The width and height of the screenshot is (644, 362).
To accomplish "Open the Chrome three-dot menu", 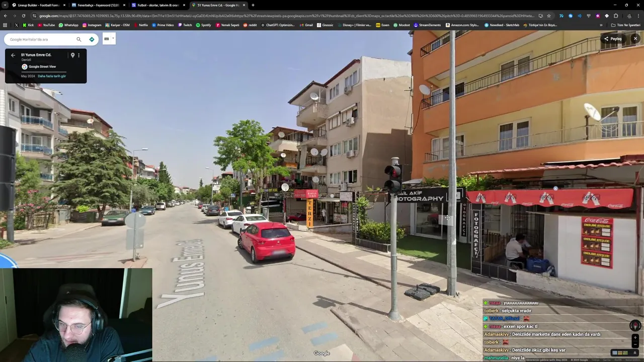I will click(x=638, y=16).
